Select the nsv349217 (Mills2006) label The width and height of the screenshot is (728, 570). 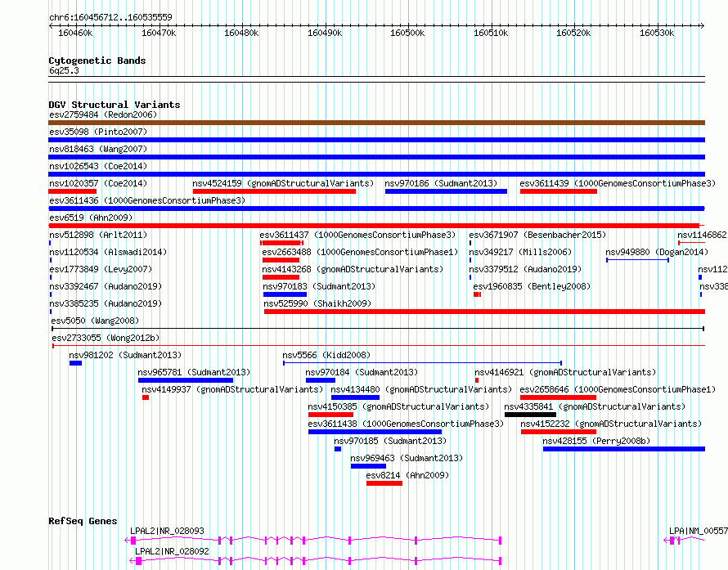click(x=520, y=252)
